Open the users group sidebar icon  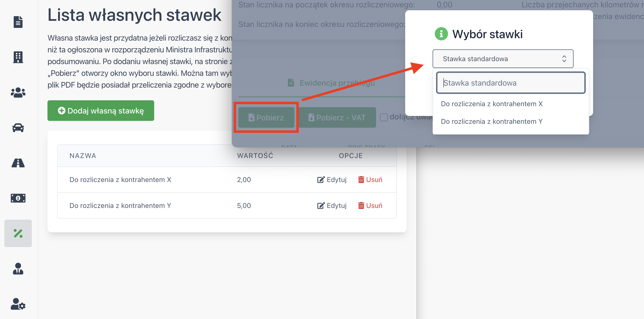click(x=18, y=92)
